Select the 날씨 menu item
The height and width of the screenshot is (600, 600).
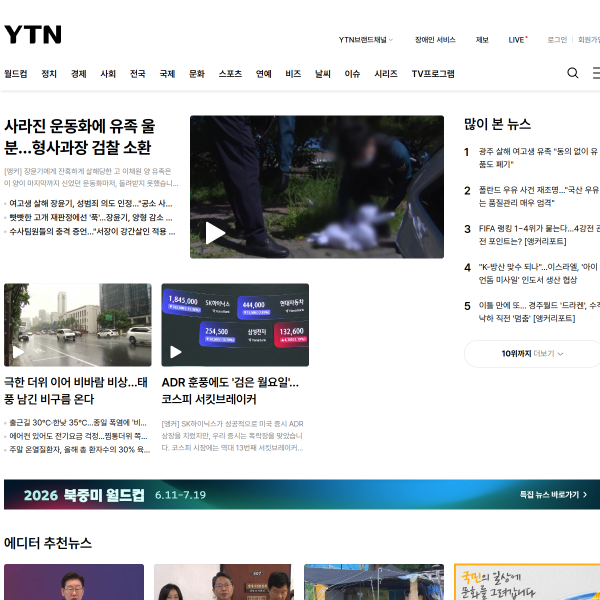323,74
